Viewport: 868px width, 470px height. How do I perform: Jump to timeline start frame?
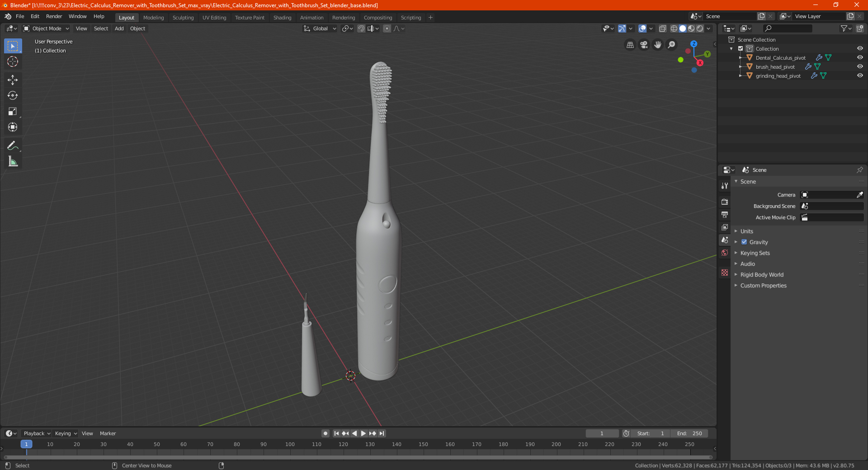pos(336,433)
